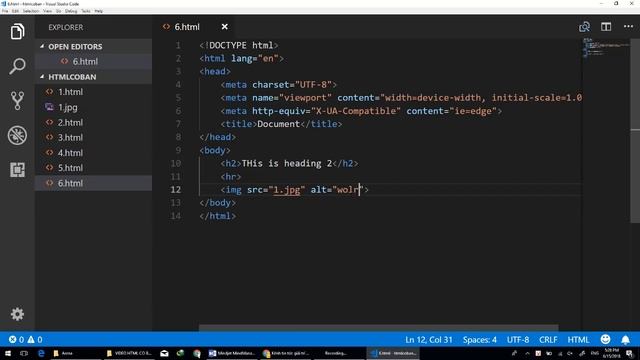Click Ln 12, Col 31 in status bar

[x=429, y=340]
